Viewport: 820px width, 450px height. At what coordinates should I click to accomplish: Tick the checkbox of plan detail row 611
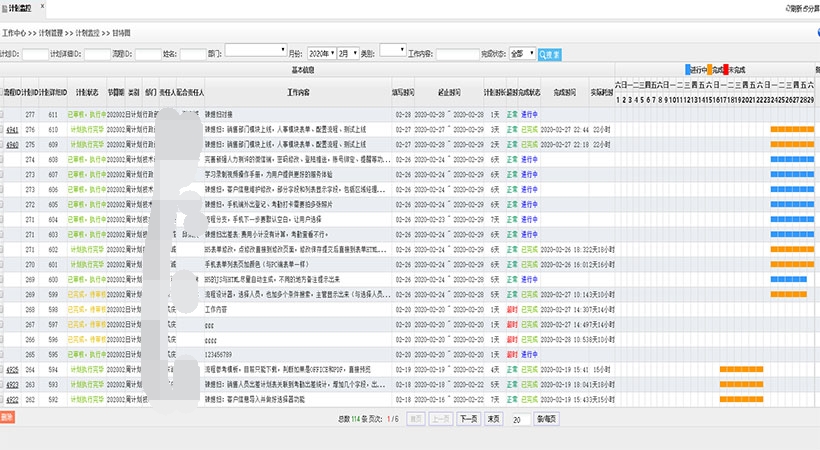click(x=1, y=115)
